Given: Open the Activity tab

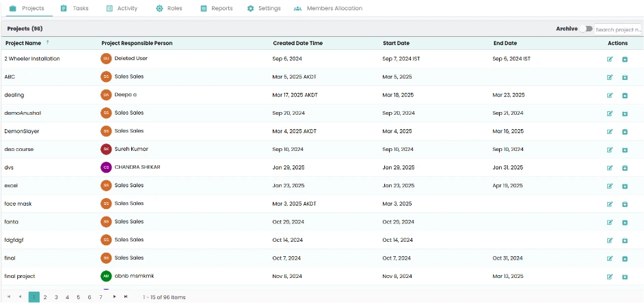Looking at the screenshot, I should pyautogui.click(x=122, y=8).
